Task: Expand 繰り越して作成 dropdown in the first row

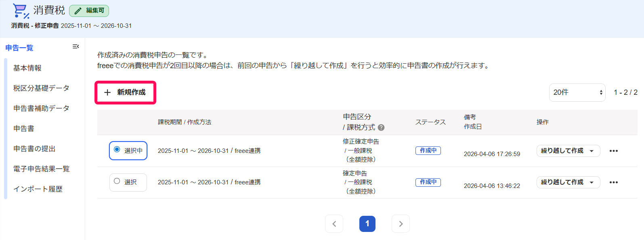Action: tap(592, 151)
